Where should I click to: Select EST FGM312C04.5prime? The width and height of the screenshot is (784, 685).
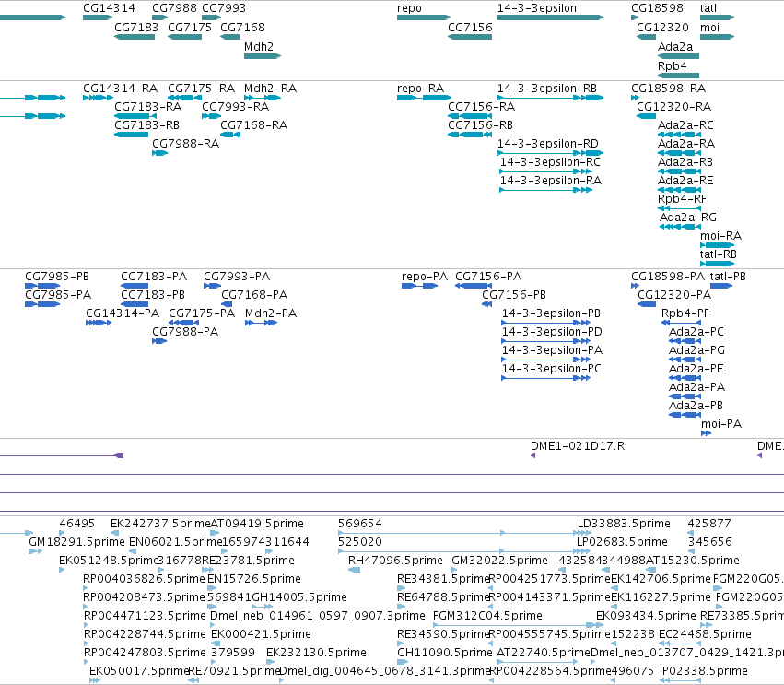487,617
